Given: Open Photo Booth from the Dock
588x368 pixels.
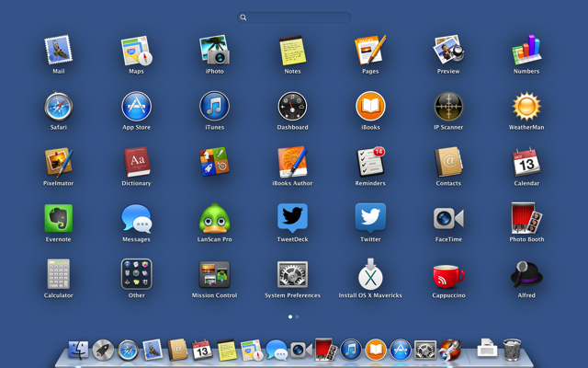Looking at the screenshot, I should coord(325,350).
